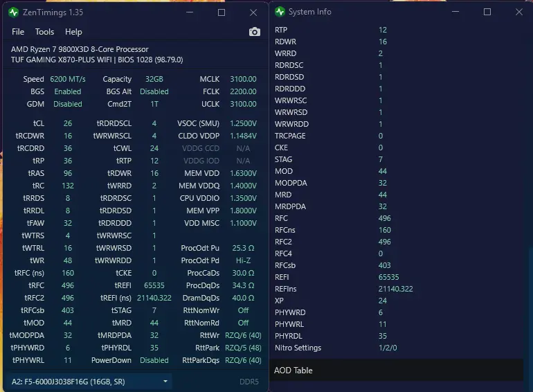This screenshot has width=533, height=392.
Task: Click the TUF GAMING X870-PLUS WIFI BIOS line
Action: tap(97, 60)
